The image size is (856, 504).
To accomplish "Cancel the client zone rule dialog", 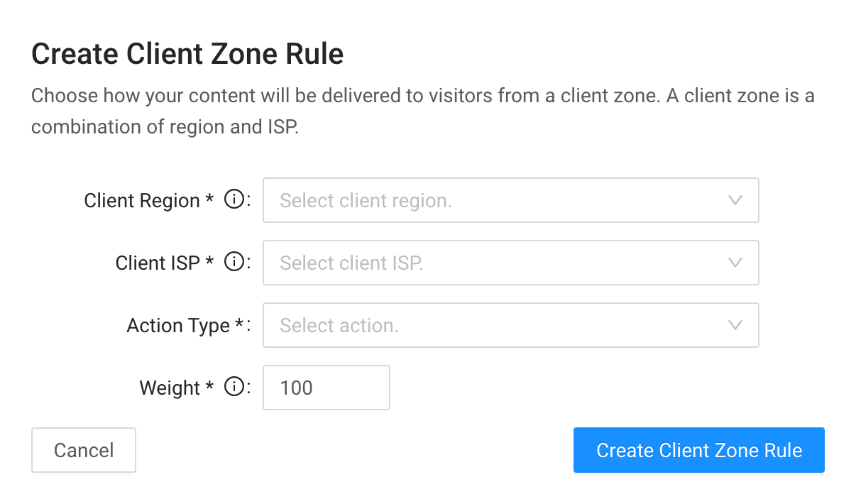I will coord(84,450).
